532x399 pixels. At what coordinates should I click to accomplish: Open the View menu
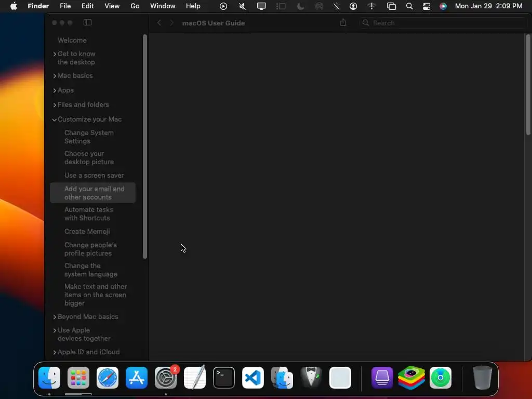pos(112,6)
